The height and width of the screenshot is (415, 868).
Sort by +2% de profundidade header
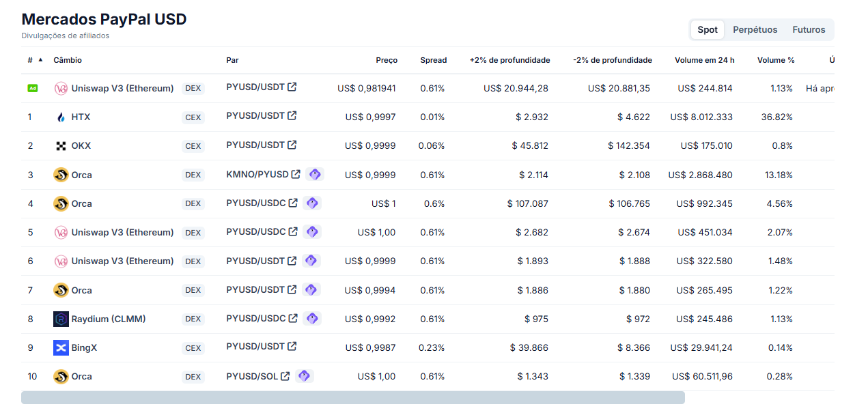(509, 60)
